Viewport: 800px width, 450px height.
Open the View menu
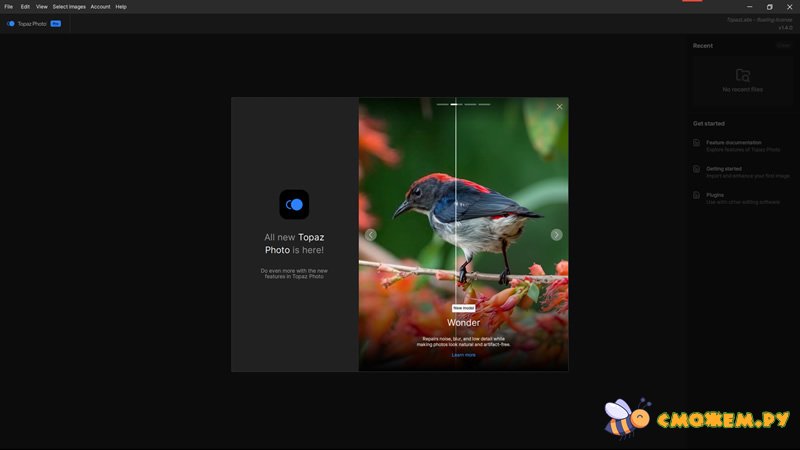click(x=42, y=7)
